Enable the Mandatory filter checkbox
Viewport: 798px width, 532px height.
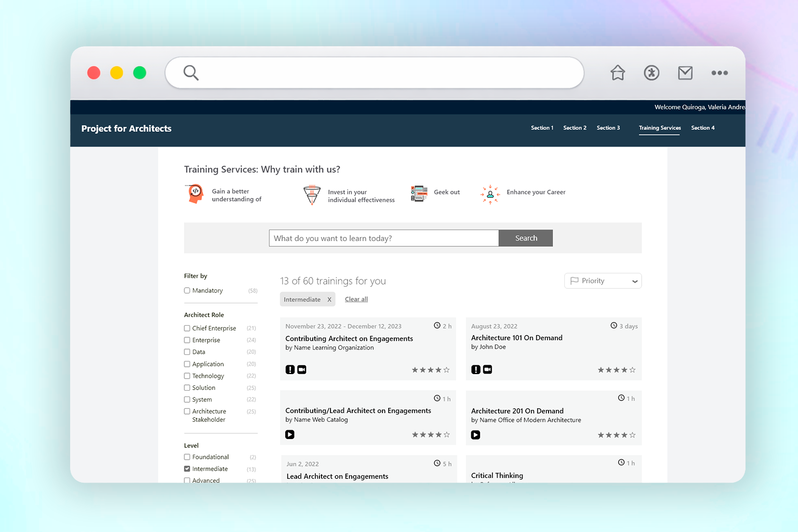187,290
